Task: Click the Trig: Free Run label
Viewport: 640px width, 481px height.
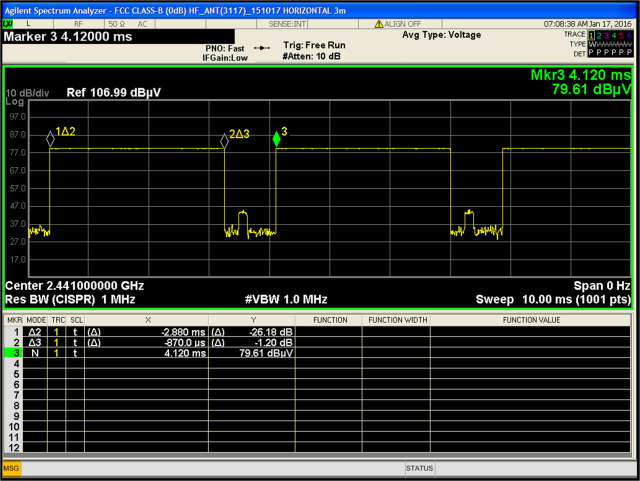Action: [x=314, y=45]
